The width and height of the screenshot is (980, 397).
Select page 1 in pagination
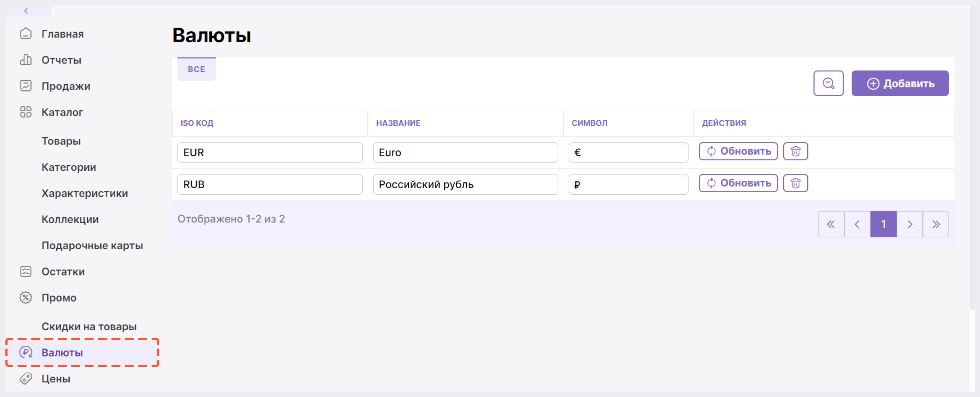(x=883, y=224)
